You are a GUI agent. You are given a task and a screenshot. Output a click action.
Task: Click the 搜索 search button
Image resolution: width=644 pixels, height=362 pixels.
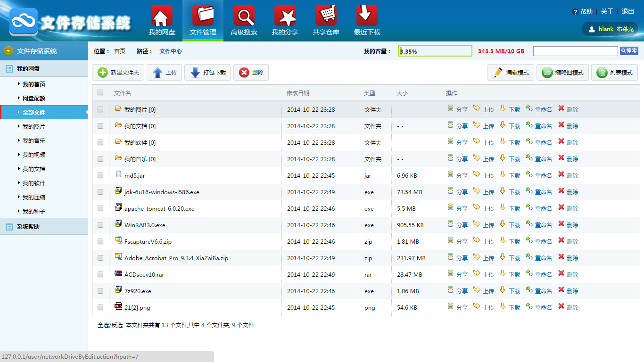629,51
